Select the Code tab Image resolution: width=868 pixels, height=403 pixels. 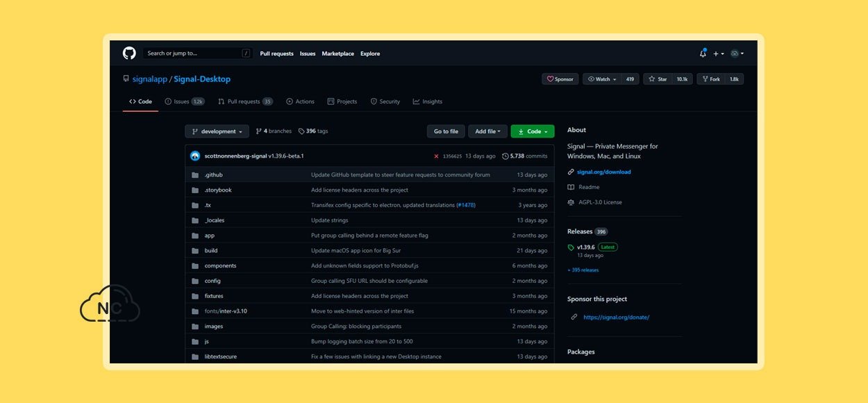pos(140,101)
